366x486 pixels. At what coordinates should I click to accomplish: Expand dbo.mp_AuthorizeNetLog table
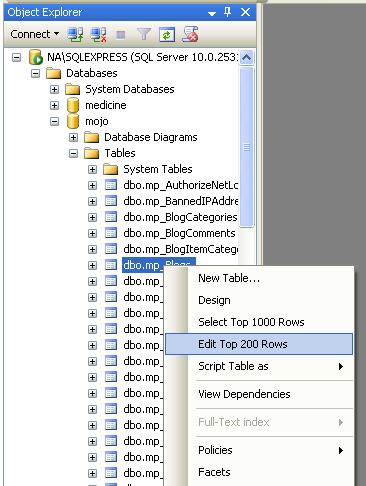point(92,185)
